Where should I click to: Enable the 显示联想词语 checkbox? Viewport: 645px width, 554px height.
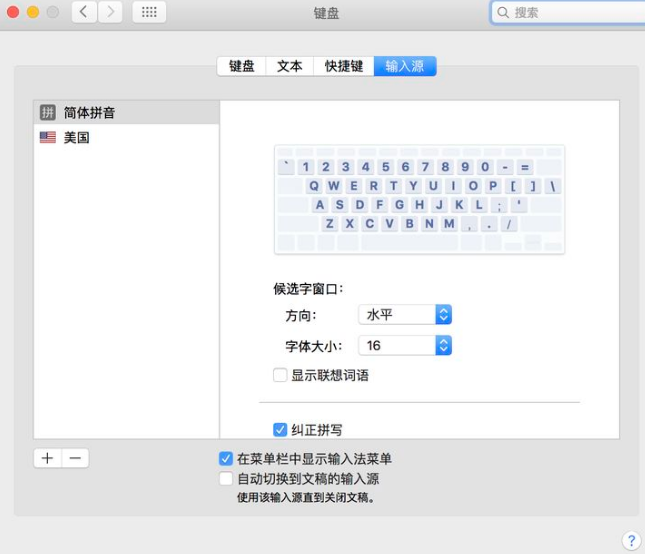280,376
